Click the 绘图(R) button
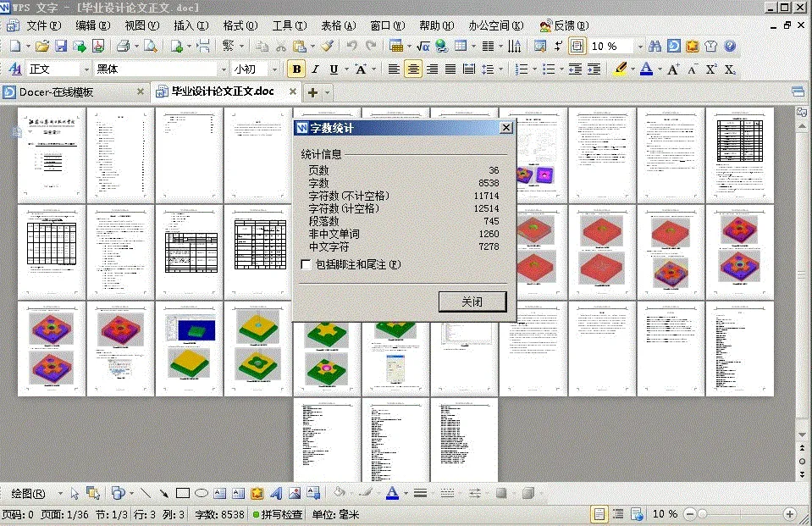 [x=28, y=492]
